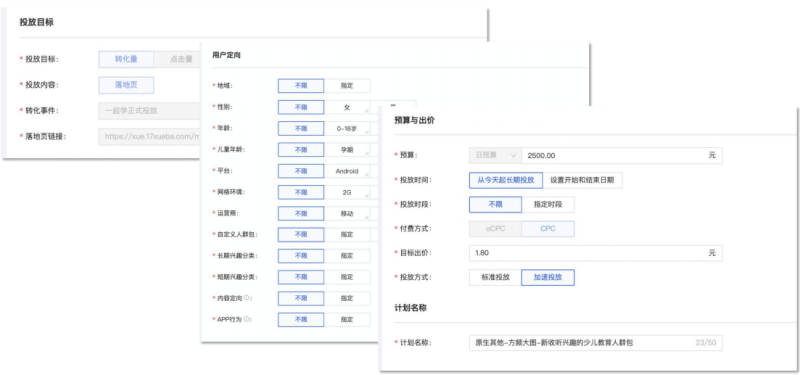Set 短期兴趣分类 to 指定

click(347, 277)
